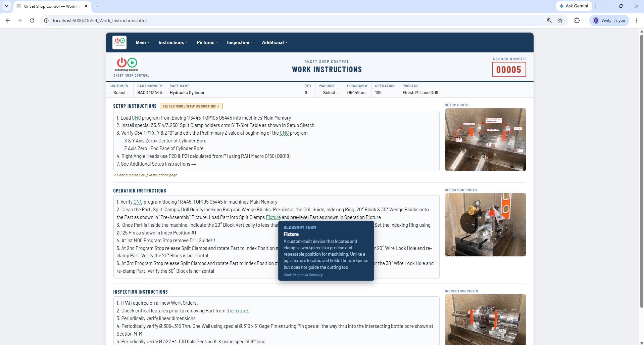Open the Setup Photo thumbnail
Image resolution: width=644 pixels, height=345 pixels.
point(485,139)
